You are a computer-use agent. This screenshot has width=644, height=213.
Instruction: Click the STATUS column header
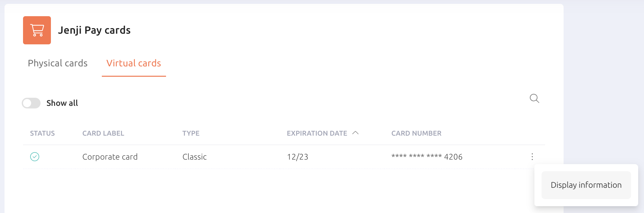[42, 133]
